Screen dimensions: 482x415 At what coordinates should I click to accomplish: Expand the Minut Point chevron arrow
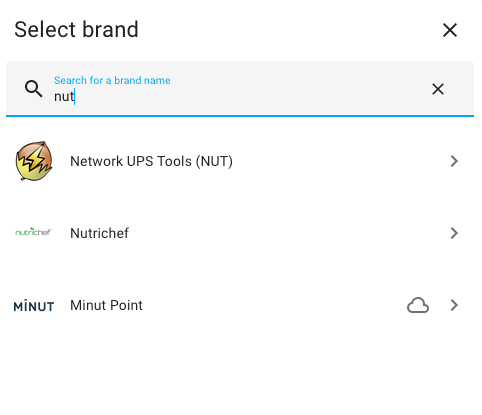coord(454,305)
